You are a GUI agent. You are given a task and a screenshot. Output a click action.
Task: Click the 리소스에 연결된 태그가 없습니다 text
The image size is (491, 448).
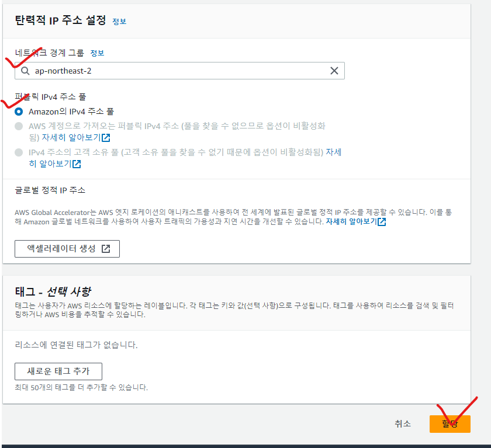(76, 345)
